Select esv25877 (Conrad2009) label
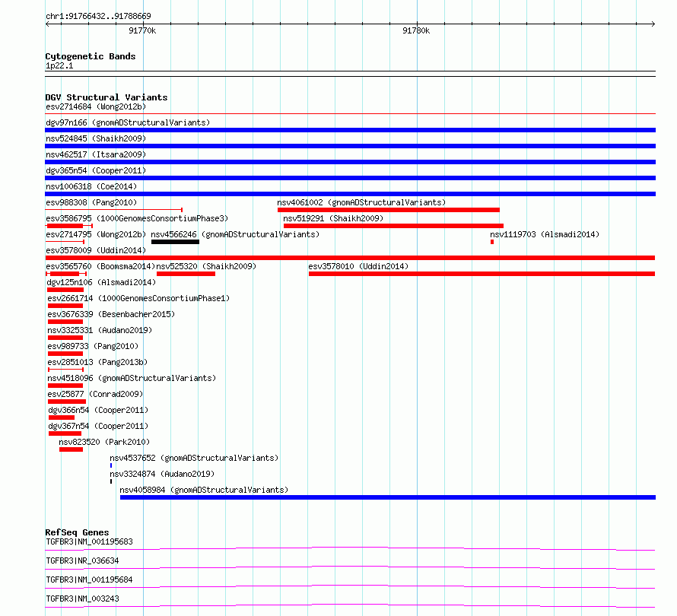This screenshot has height=616, width=677. tap(95, 394)
